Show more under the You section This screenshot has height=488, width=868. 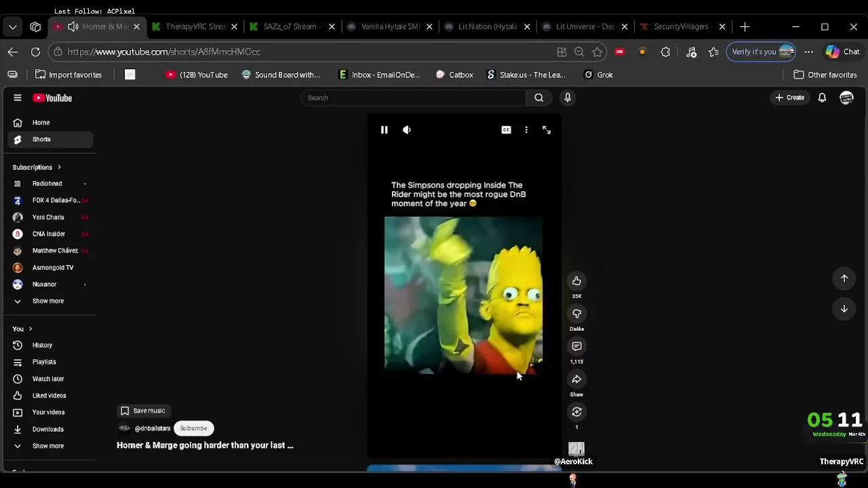[51, 446]
